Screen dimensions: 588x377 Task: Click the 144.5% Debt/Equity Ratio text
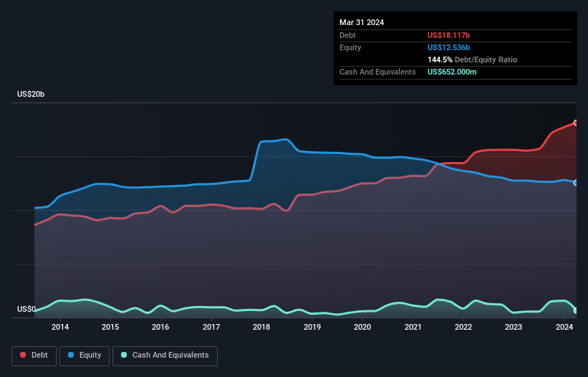(x=472, y=59)
